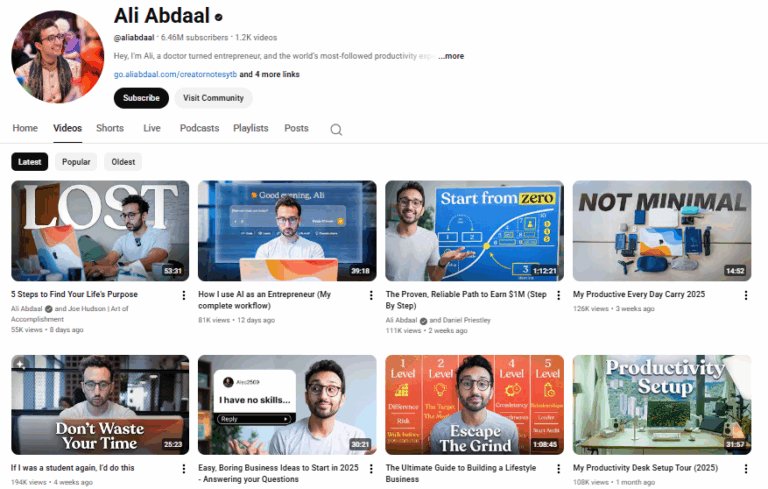Image resolution: width=768 pixels, height=489 pixels.
Task: Select the Popular sort filter chip
Action: click(x=76, y=162)
